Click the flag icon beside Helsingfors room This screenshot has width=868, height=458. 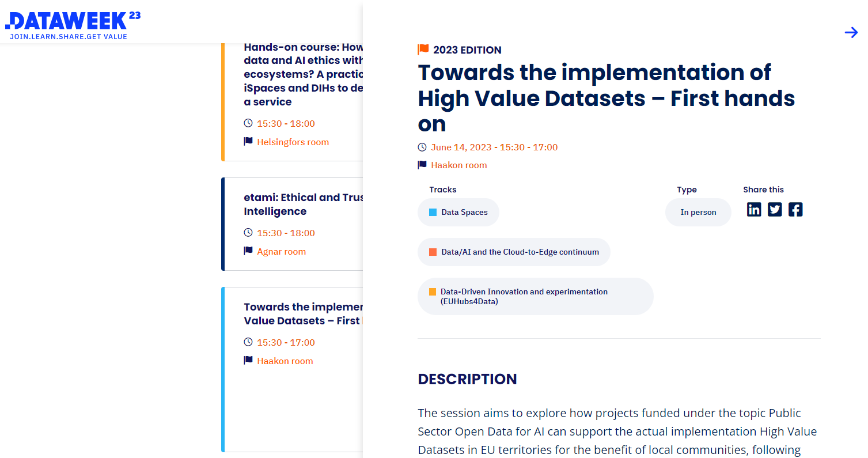tap(248, 142)
